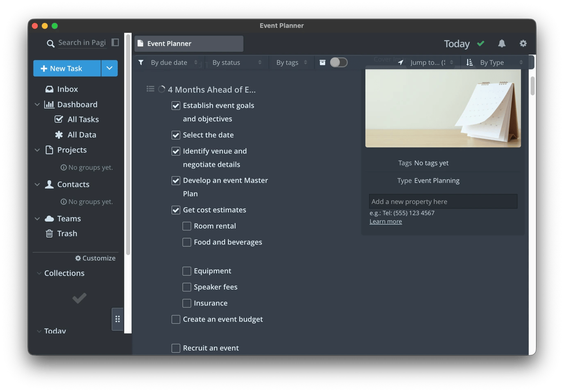Check the Insurance box
The height and width of the screenshot is (392, 564).
coord(187,303)
